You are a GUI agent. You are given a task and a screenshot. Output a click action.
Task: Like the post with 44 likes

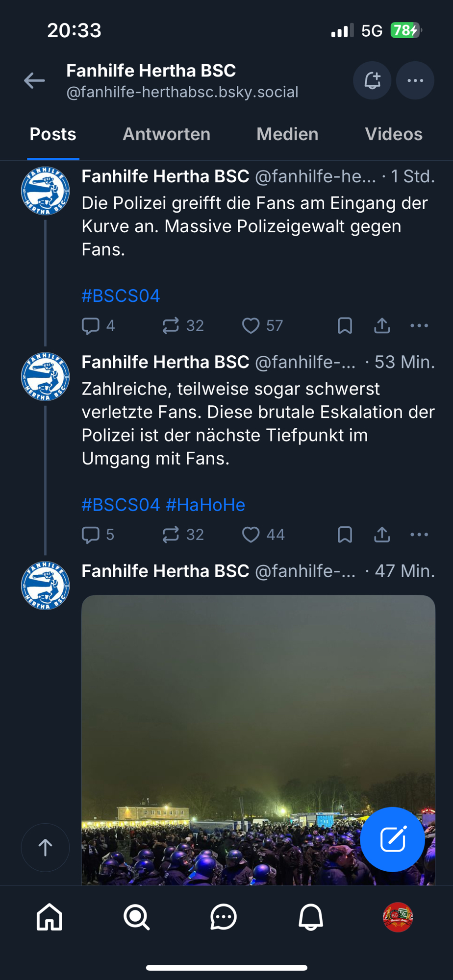[x=251, y=535]
